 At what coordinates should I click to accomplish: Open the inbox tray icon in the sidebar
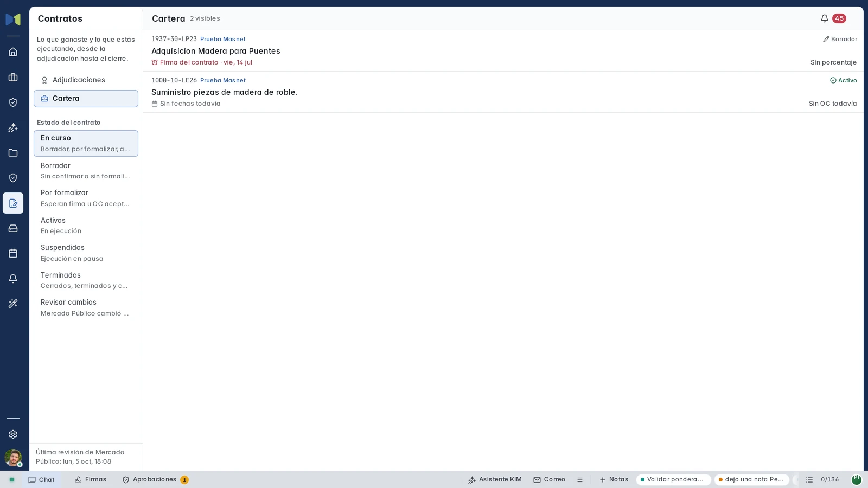13,228
